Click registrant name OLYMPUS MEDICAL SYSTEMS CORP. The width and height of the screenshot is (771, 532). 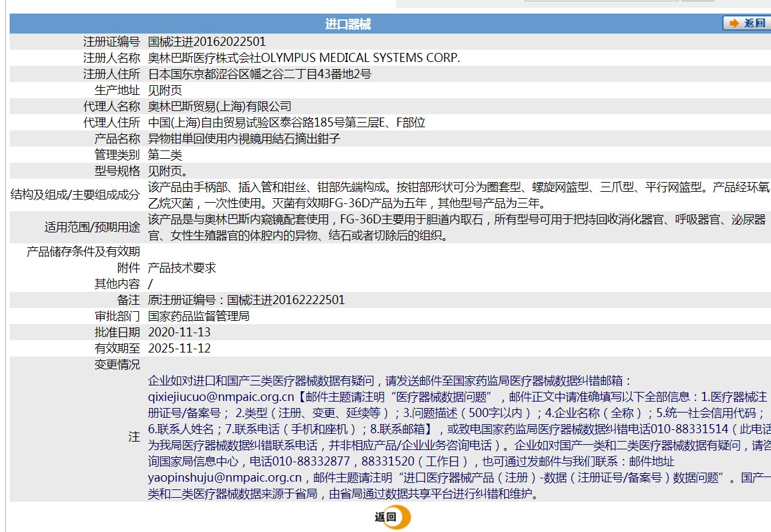coord(360,58)
